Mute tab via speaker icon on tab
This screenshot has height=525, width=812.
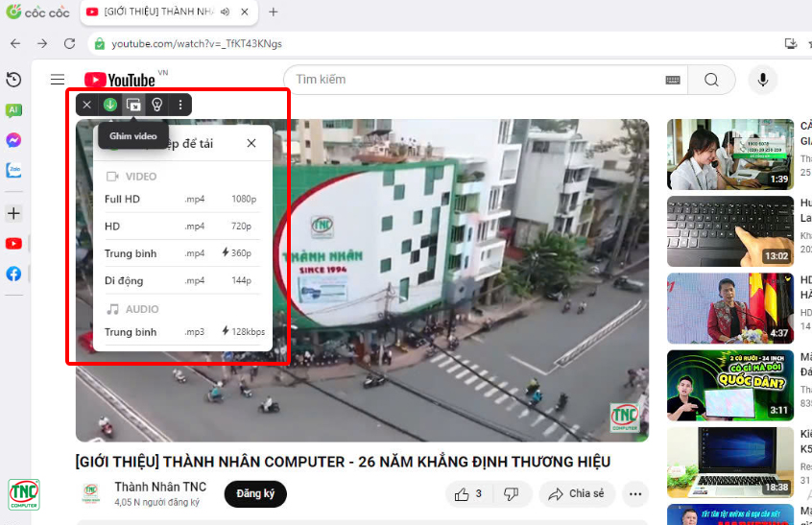pyautogui.click(x=225, y=12)
